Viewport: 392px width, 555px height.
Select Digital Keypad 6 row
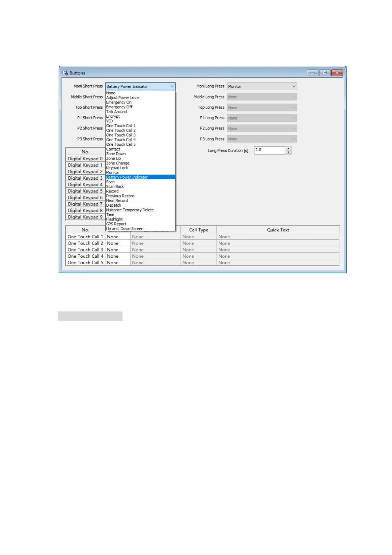click(x=85, y=197)
